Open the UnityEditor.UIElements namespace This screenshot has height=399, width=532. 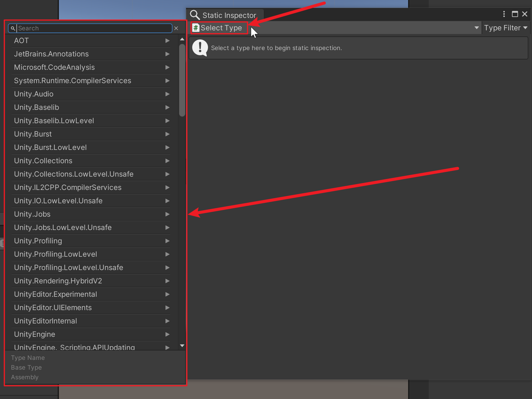91,308
